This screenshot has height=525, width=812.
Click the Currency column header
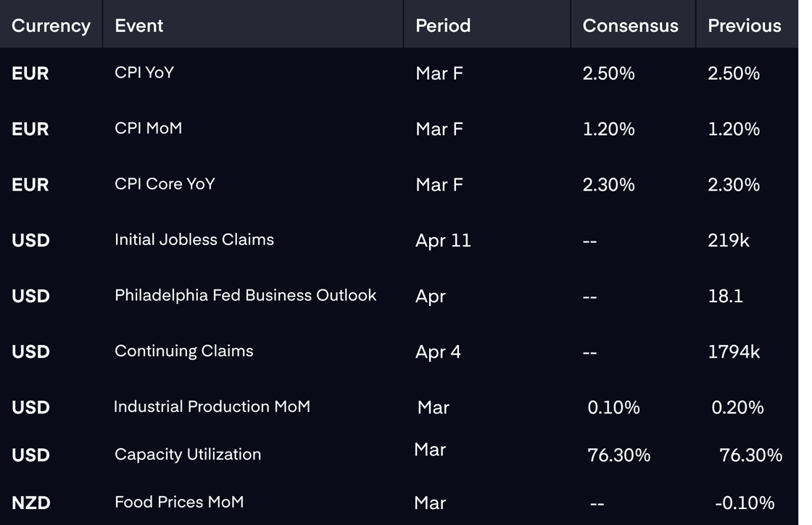pyautogui.click(x=51, y=25)
